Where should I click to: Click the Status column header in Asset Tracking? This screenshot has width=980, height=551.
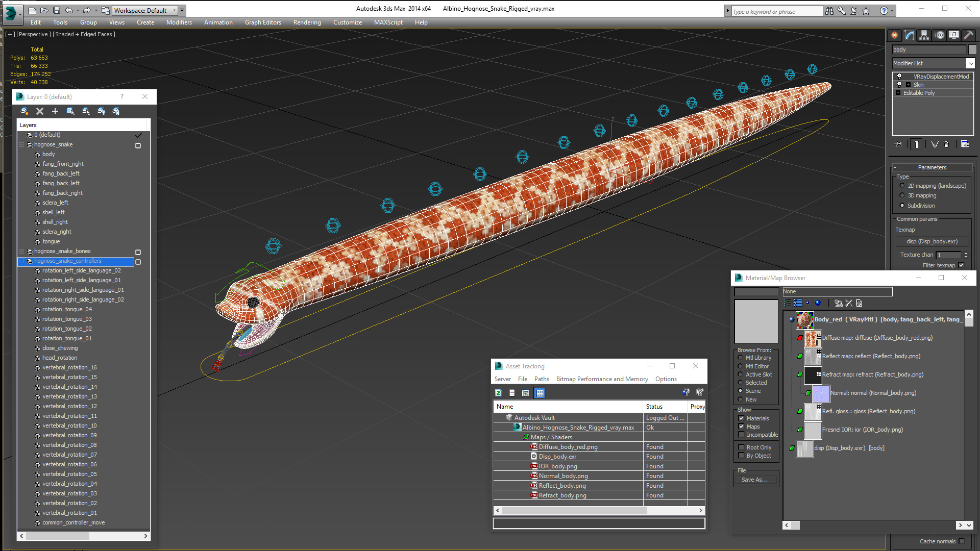tap(665, 407)
